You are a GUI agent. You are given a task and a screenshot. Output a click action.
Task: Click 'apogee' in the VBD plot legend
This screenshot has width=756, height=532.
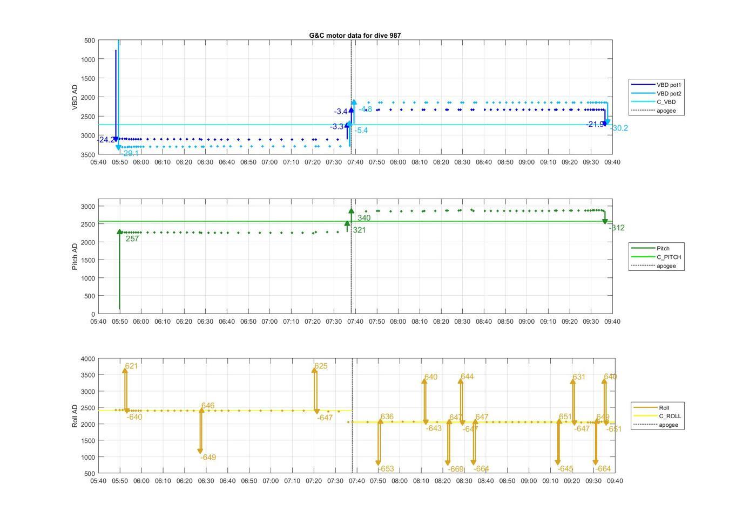(x=666, y=111)
